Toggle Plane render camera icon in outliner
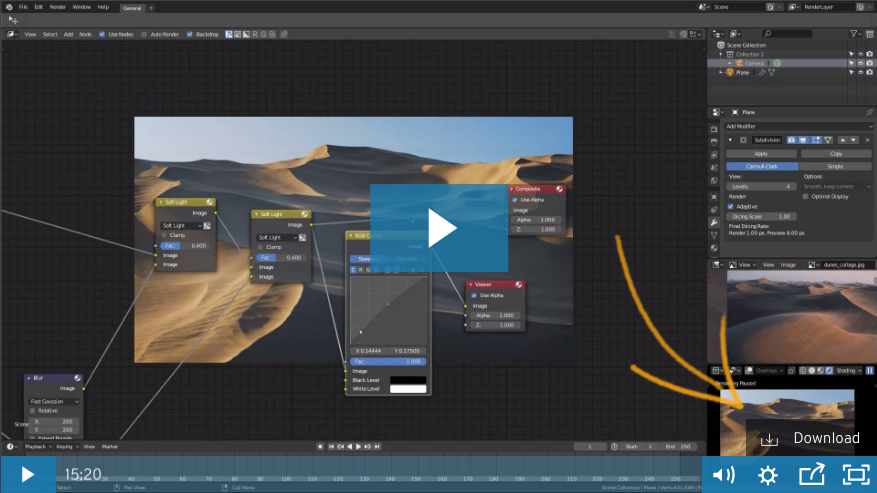The image size is (877, 493). 870,72
